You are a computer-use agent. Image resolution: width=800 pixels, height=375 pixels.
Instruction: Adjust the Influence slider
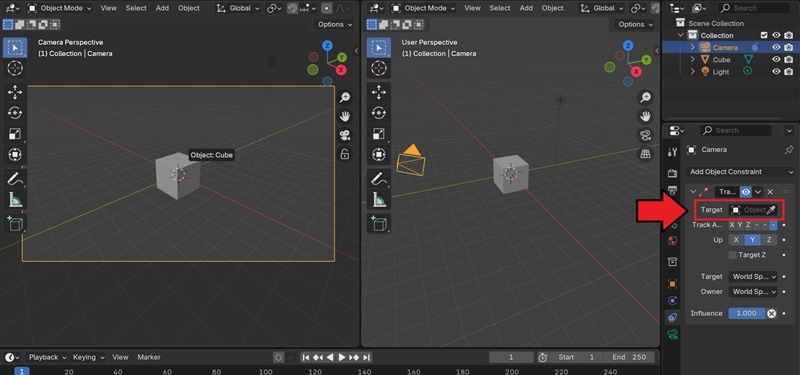click(747, 313)
